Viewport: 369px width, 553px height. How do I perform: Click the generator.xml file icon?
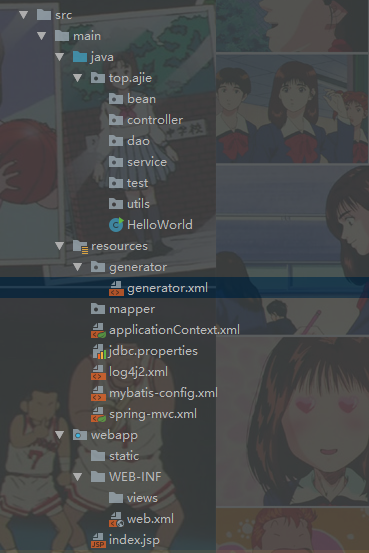pyautogui.click(x=116, y=288)
